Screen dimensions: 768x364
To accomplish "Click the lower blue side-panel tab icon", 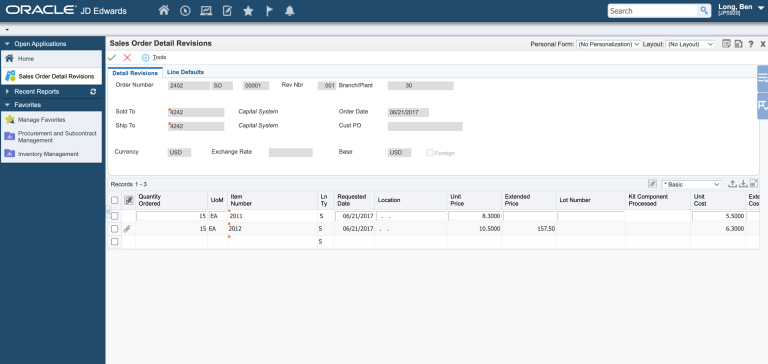I will [763, 105].
